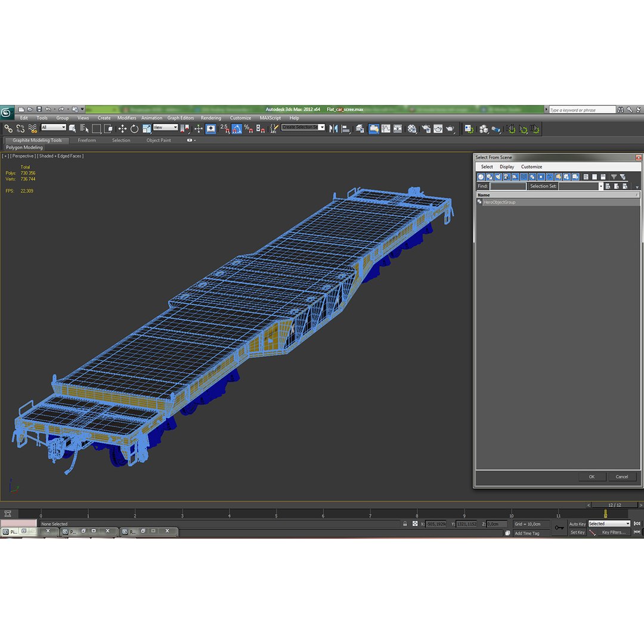Open the reference coordinate 'View' dropdown
The width and height of the screenshot is (644, 644).
[x=165, y=128]
